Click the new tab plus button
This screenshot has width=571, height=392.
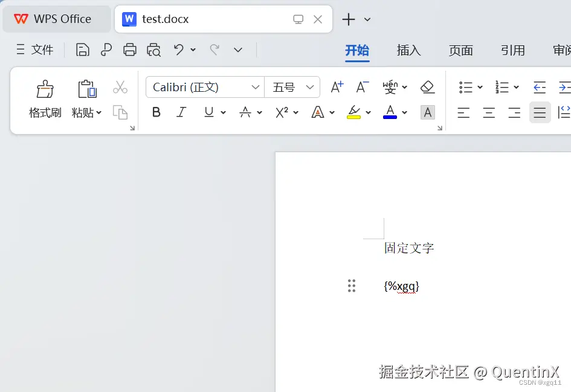tap(347, 19)
